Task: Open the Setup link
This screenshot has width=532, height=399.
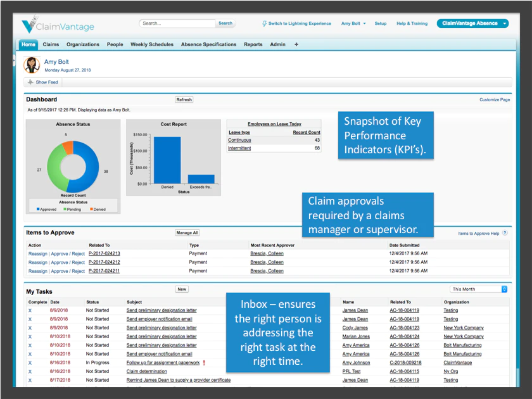Action: (x=381, y=23)
